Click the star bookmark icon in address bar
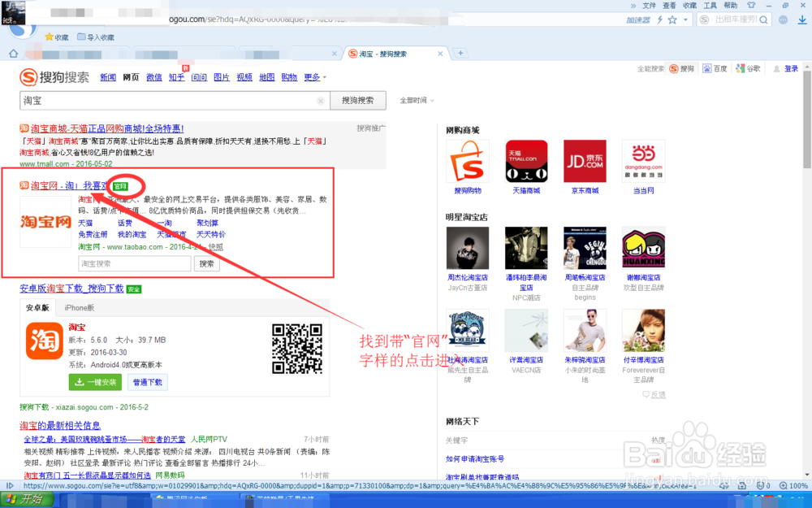The image size is (812, 508). pos(672,20)
